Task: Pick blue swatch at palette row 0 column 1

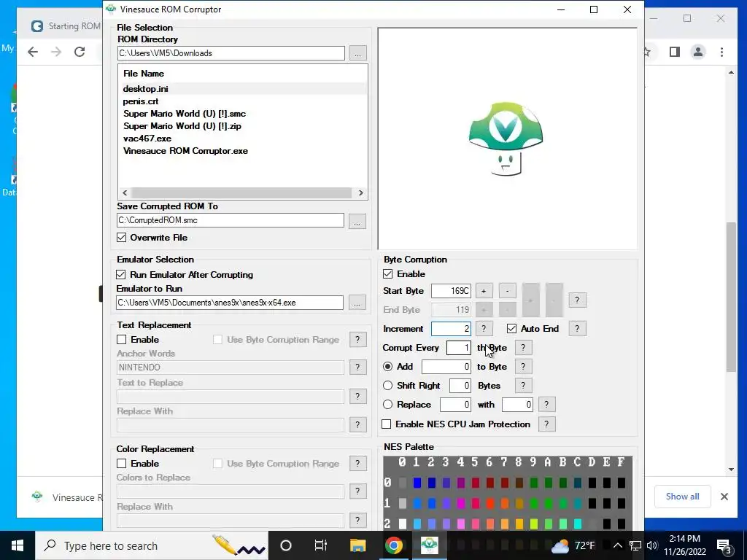Action: [417, 483]
